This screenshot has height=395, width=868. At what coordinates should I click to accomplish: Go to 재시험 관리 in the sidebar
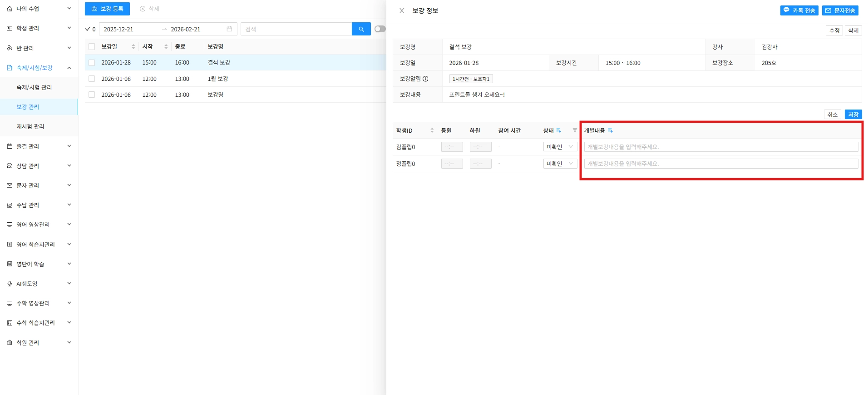pos(30,126)
